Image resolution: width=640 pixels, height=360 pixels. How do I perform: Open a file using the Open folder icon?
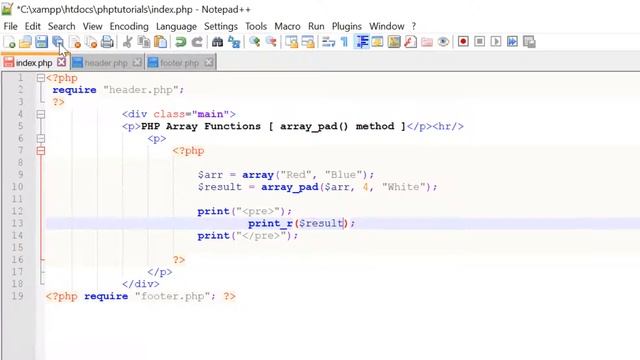point(25,42)
